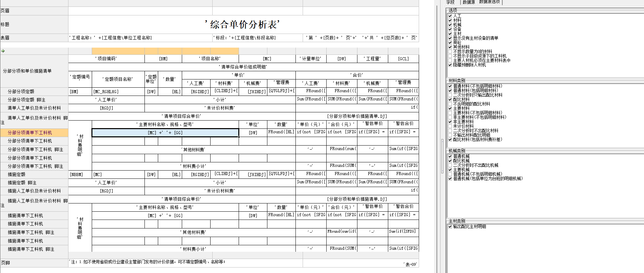The height and width of the screenshot is (273, 644).
Task: Uncheck the 其他材料 option
Action: pyautogui.click(x=450, y=47)
